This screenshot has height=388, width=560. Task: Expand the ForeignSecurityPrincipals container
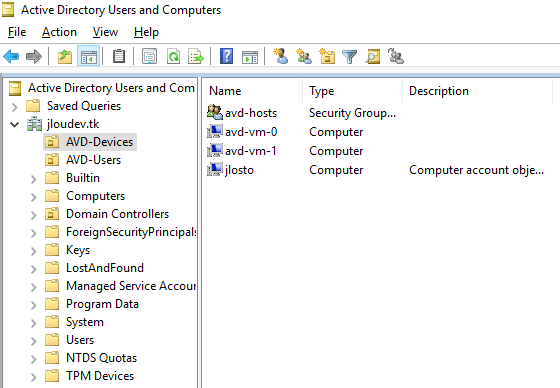click(34, 233)
